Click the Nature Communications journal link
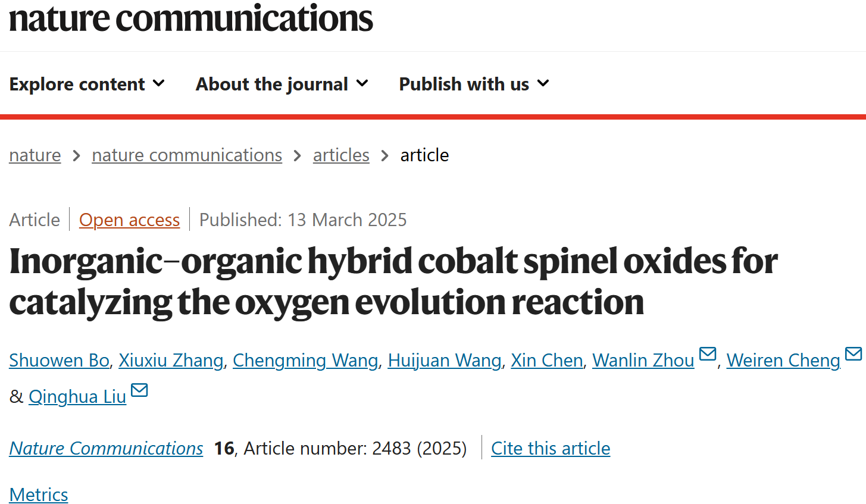This screenshot has width=866, height=504. click(106, 448)
